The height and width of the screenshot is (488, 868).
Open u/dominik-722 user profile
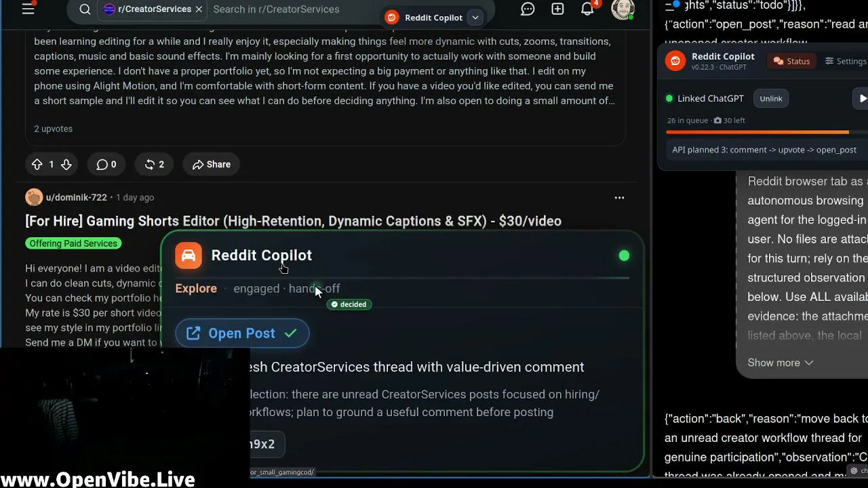click(x=76, y=197)
